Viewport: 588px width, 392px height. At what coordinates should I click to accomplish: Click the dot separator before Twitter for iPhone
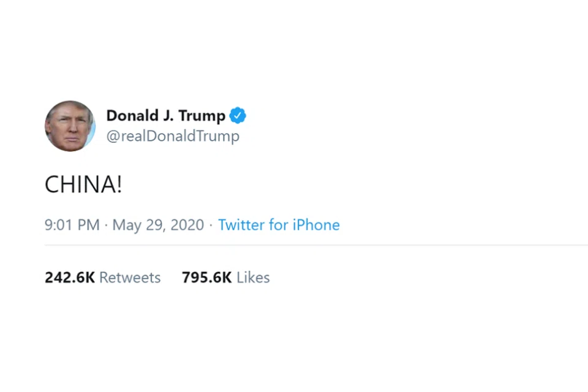pos(211,225)
